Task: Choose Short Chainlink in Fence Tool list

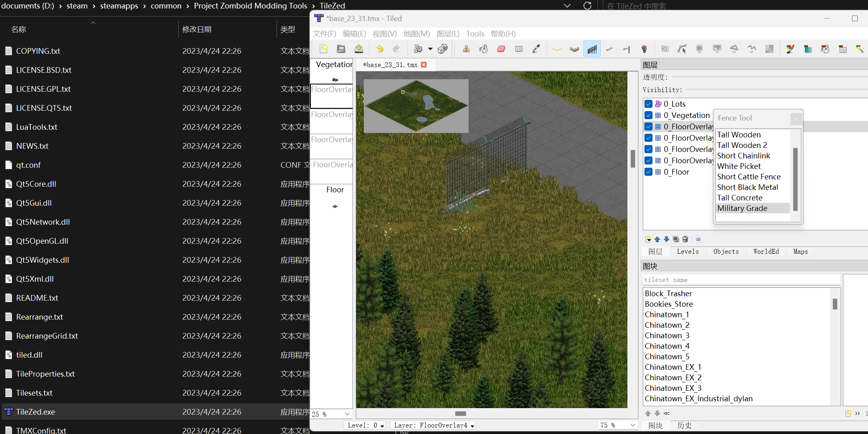Action: (743, 156)
